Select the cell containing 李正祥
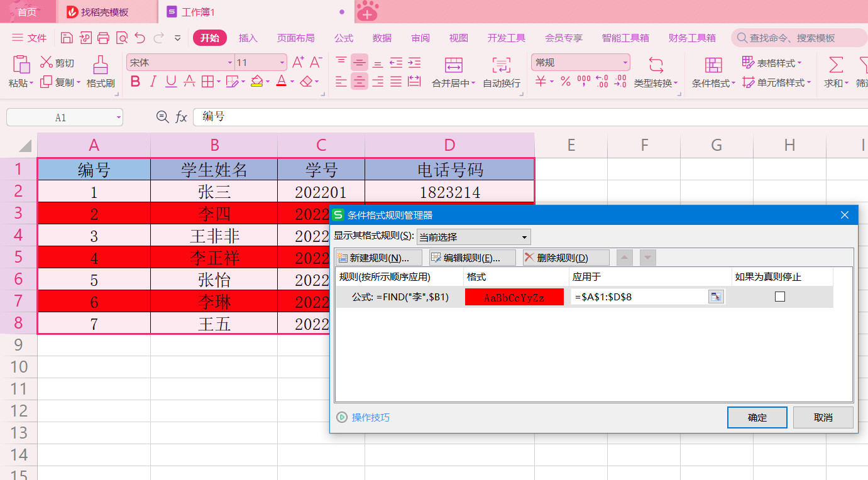868x480 pixels. point(214,258)
